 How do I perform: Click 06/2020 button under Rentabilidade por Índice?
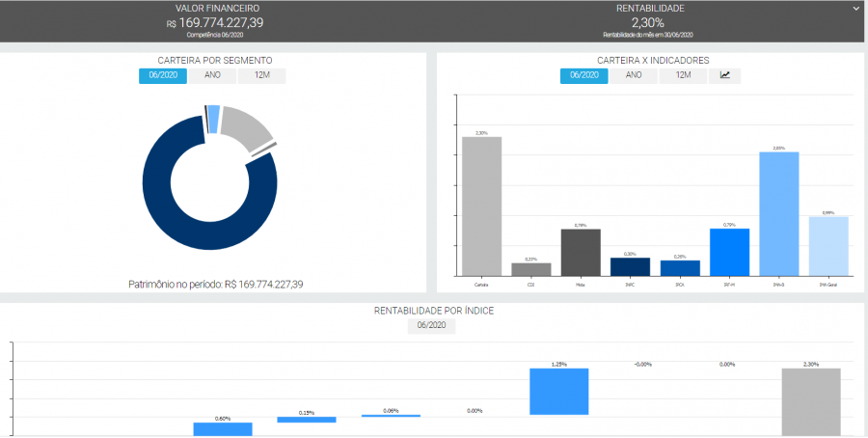tap(431, 326)
